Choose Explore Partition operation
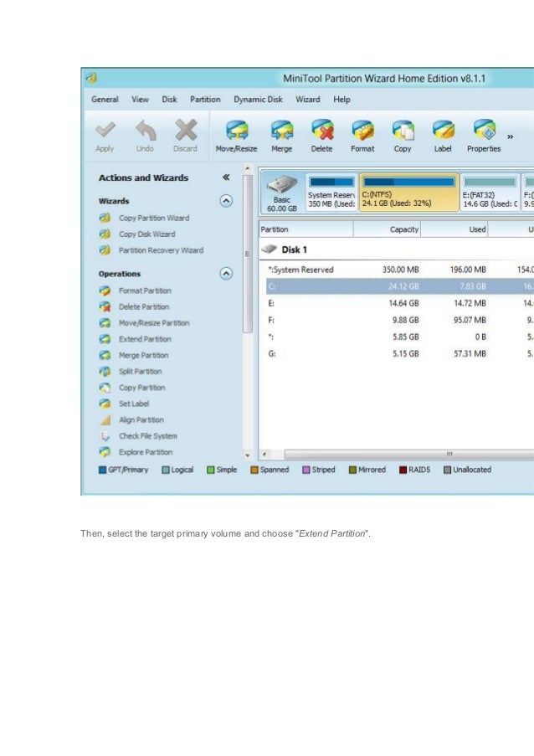Viewport: 534px width, 756px height. (146, 452)
